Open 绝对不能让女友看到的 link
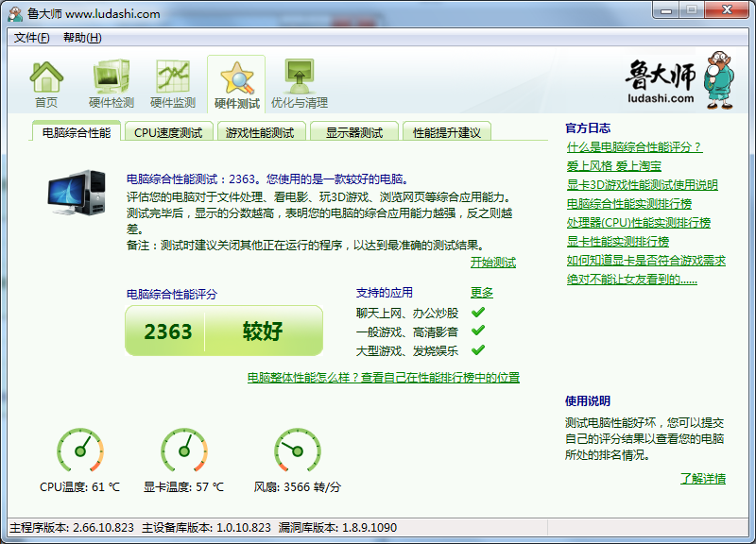Viewport: 756px width, 544px height. pyautogui.click(x=631, y=280)
